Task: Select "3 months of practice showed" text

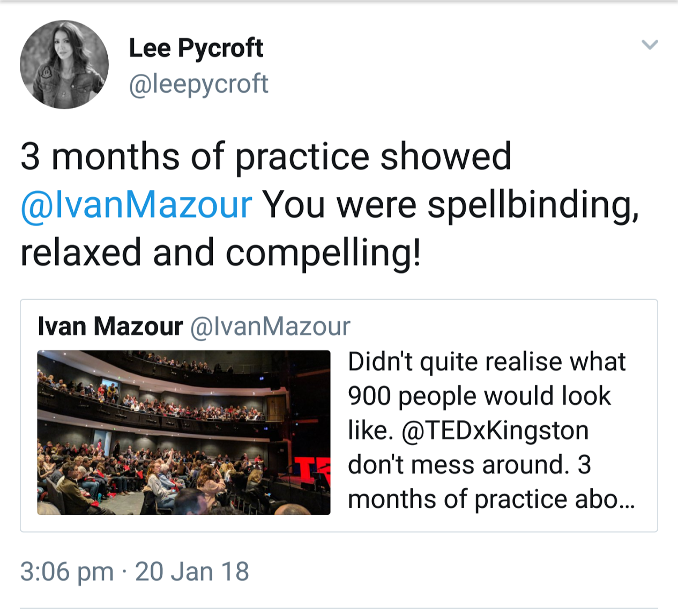Action: pyautogui.click(x=266, y=157)
